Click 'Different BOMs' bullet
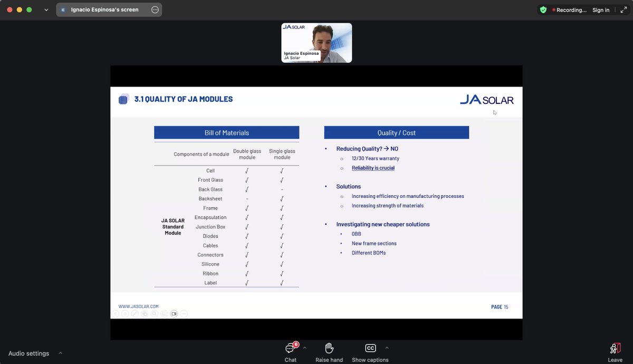Screen dimensions: 633x364 coord(369,253)
